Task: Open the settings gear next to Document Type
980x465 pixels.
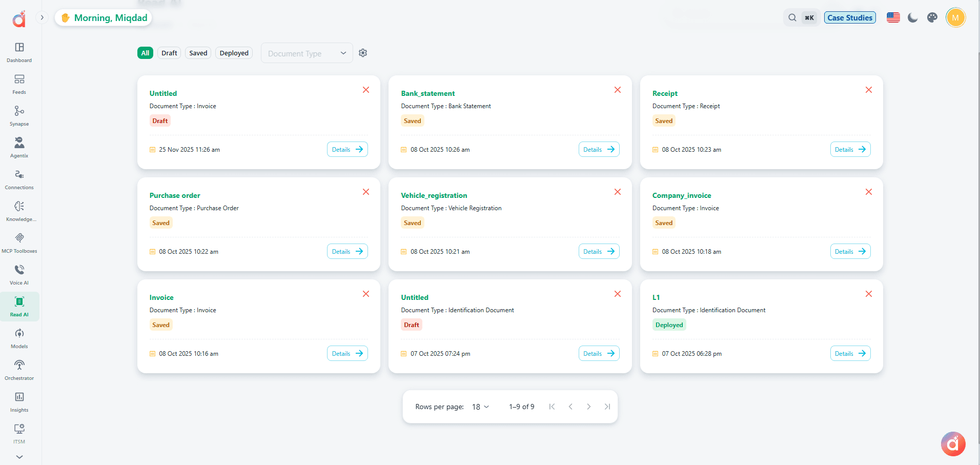Action: (x=363, y=53)
